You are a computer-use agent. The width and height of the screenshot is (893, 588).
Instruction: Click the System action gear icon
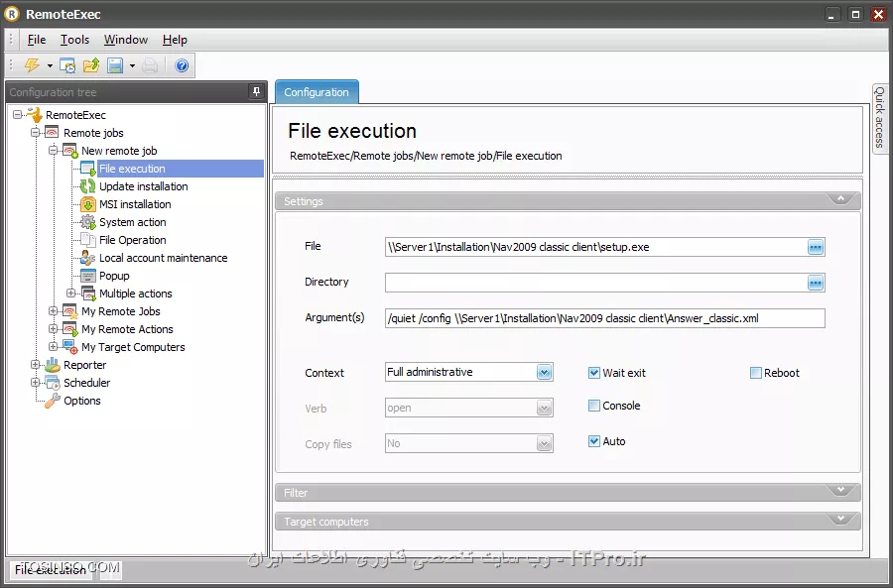click(x=87, y=222)
